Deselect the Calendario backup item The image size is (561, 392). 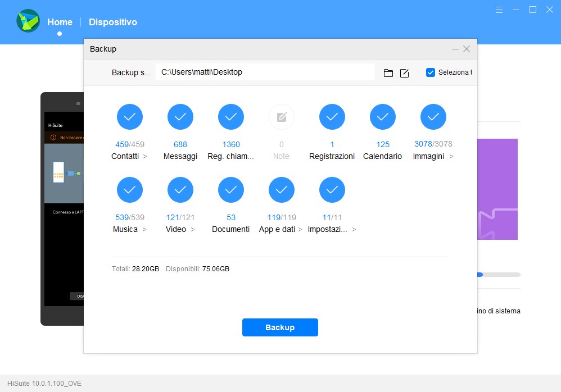pos(383,117)
